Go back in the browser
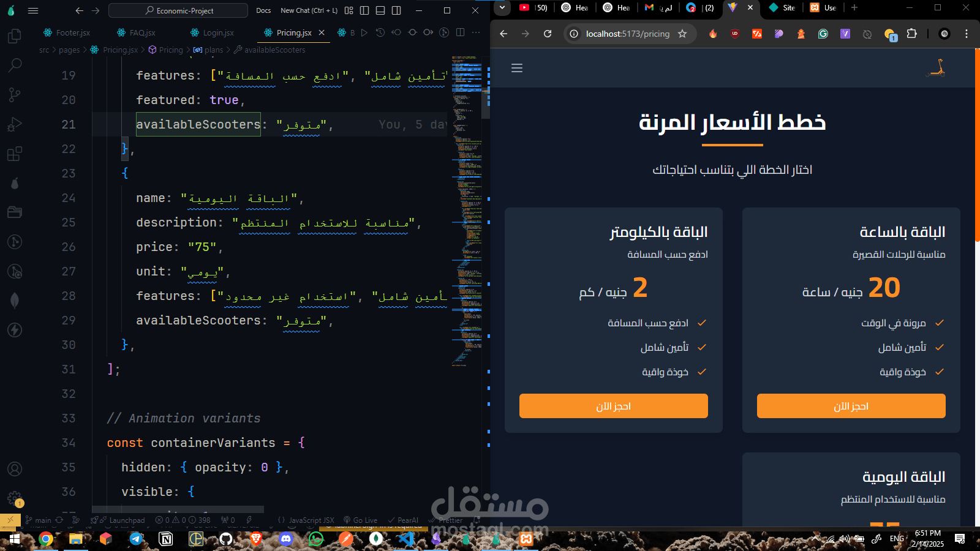 [x=503, y=34]
